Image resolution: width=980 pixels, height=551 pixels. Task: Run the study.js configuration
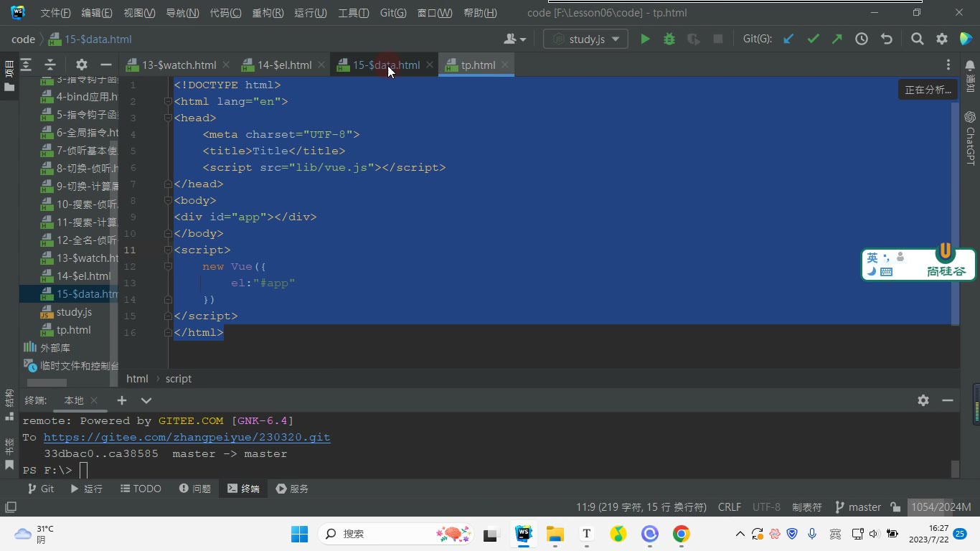coord(645,39)
